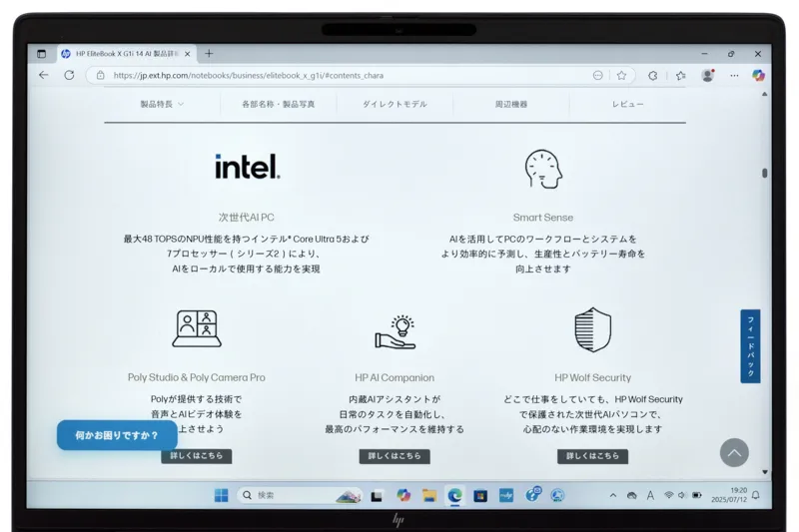Open the battery status tray icon
This screenshot has width=799, height=532.
pyautogui.click(x=696, y=495)
